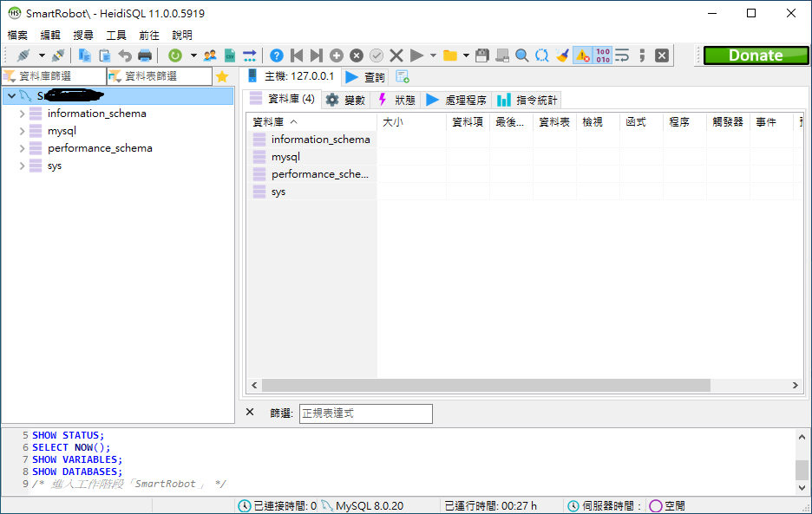Screen dimensions: 812x514
Task: Click the broom reformat SQL icon
Action: coord(562,55)
